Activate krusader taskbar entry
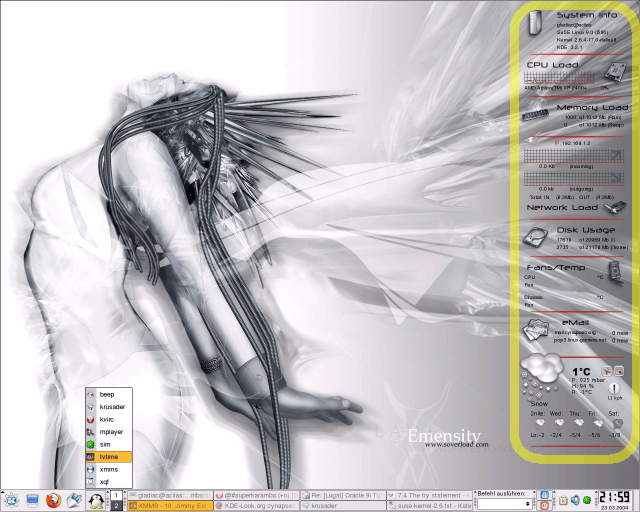640x512 pixels. pos(343,505)
